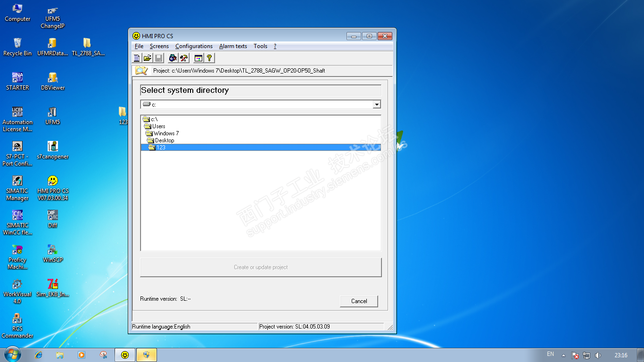644x362 pixels.
Task: Expand the drive selection dropdown
Action: [x=376, y=105]
